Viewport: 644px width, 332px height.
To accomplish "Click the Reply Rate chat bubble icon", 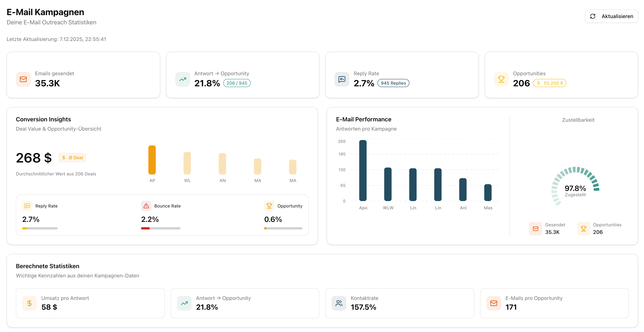I will (342, 79).
